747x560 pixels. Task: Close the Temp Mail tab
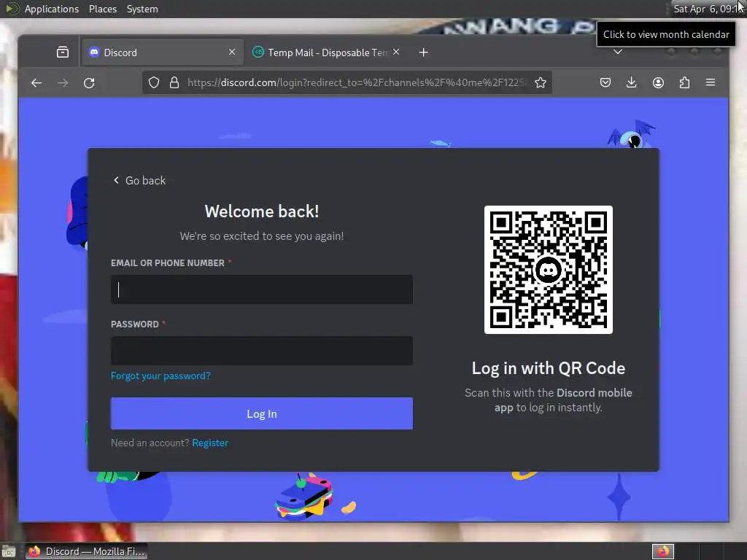coord(396,52)
